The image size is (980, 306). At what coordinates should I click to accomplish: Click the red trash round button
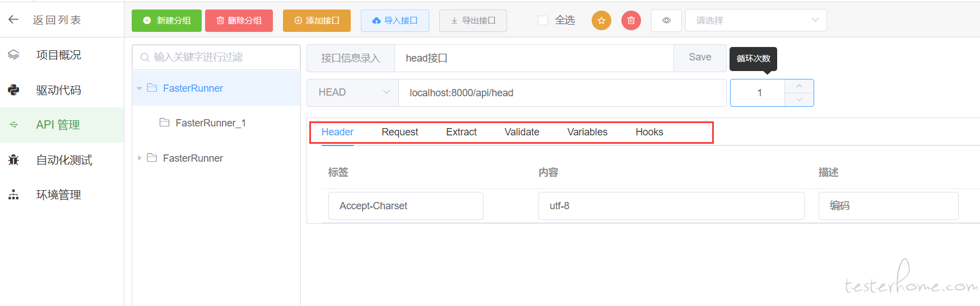click(x=631, y=21)
